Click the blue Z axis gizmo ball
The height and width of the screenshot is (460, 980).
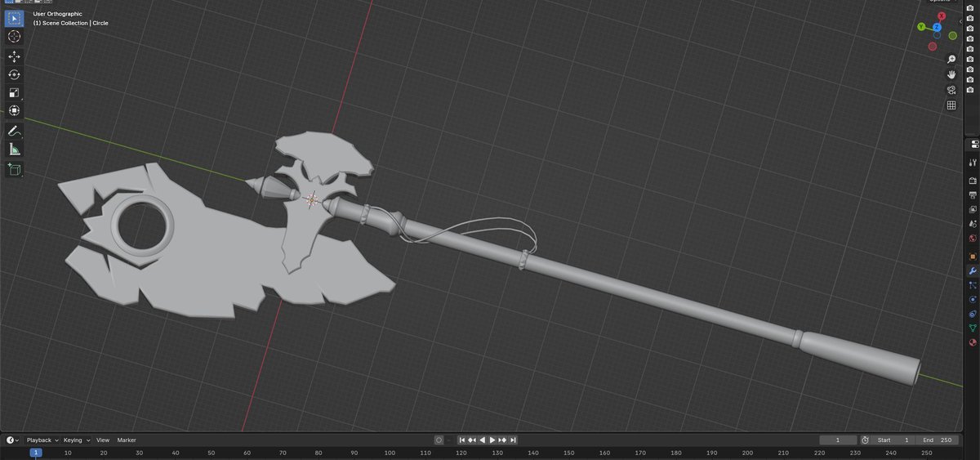click(x=937, y=27)
